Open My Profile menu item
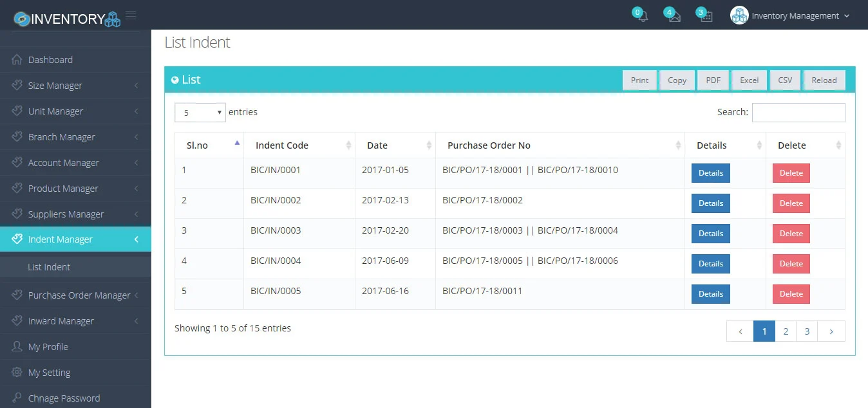The width and height of the screenshot is (868, 408). point(75,347)
